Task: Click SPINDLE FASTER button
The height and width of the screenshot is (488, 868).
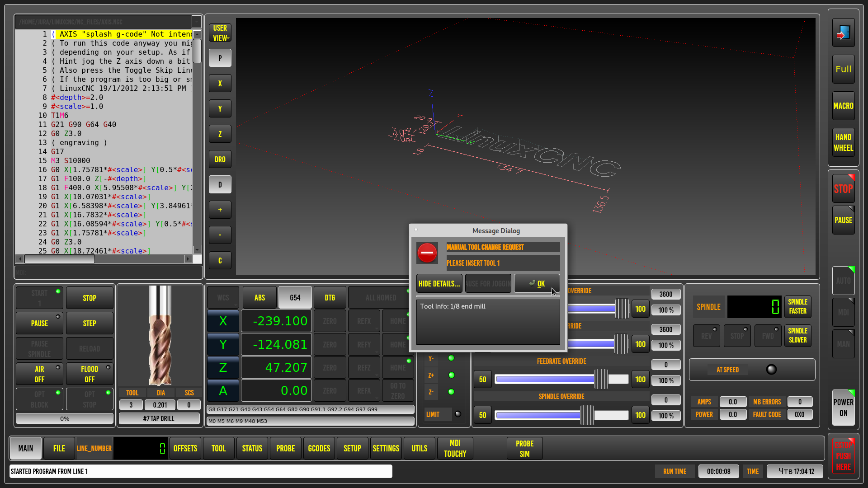Action: tap(798, 307)
